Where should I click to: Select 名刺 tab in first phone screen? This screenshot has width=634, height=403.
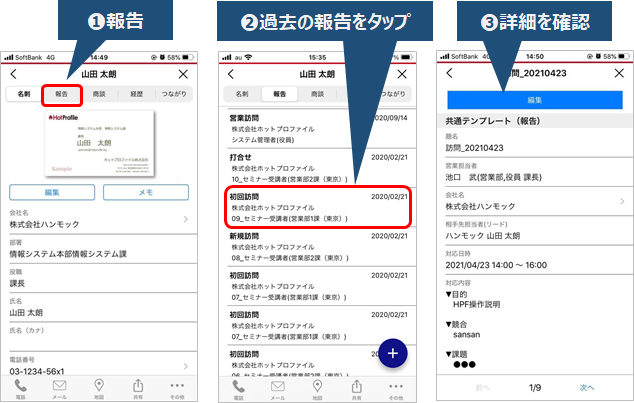24,94
